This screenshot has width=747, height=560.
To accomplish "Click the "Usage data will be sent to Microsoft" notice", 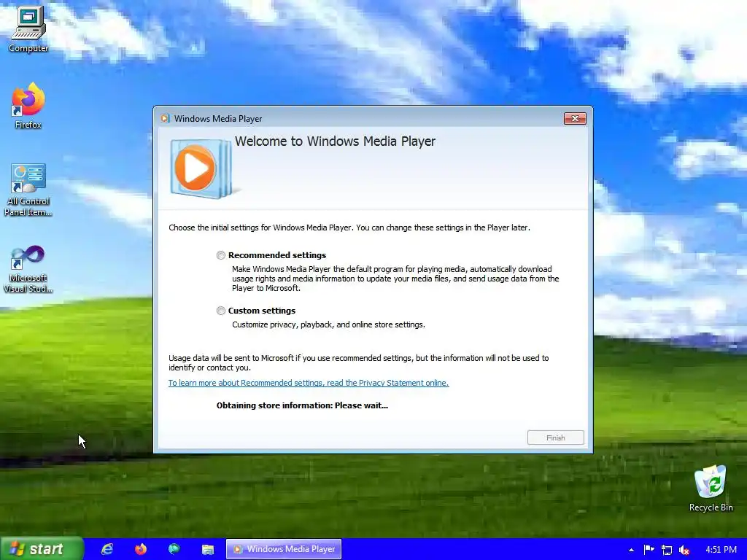I will tap(359, 363).
